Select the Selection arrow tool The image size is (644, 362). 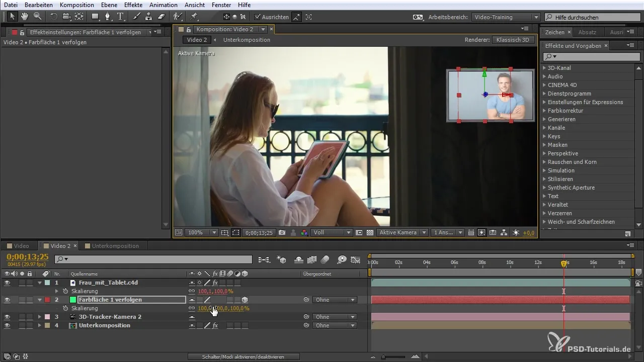(13, 17)
